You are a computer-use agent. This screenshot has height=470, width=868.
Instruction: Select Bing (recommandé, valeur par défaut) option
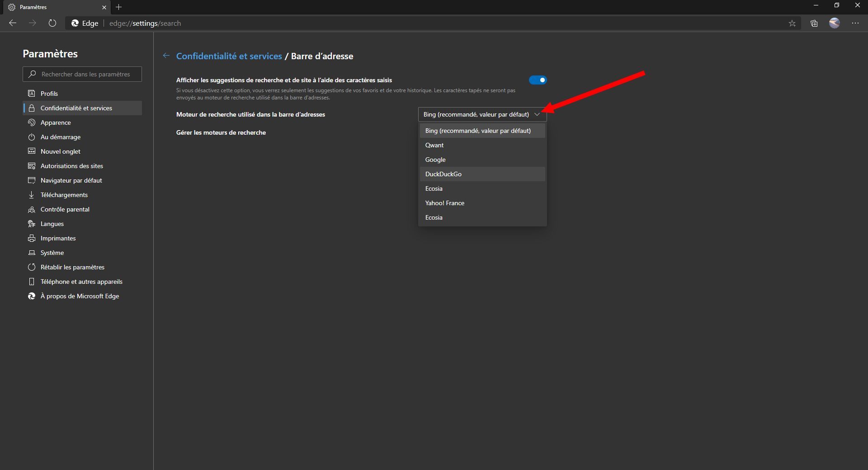[482, 131]
